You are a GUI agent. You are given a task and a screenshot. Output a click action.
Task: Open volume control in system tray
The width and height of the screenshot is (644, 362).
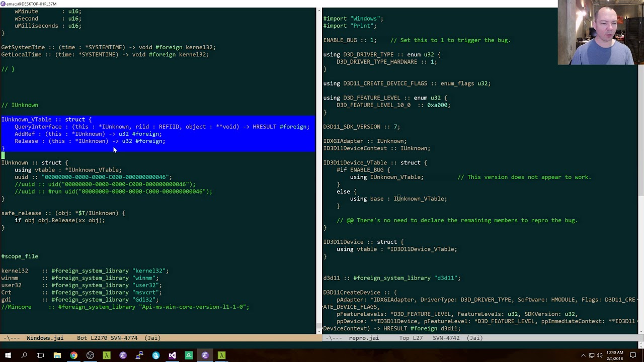pyautogui.click(x=600, y=355)
